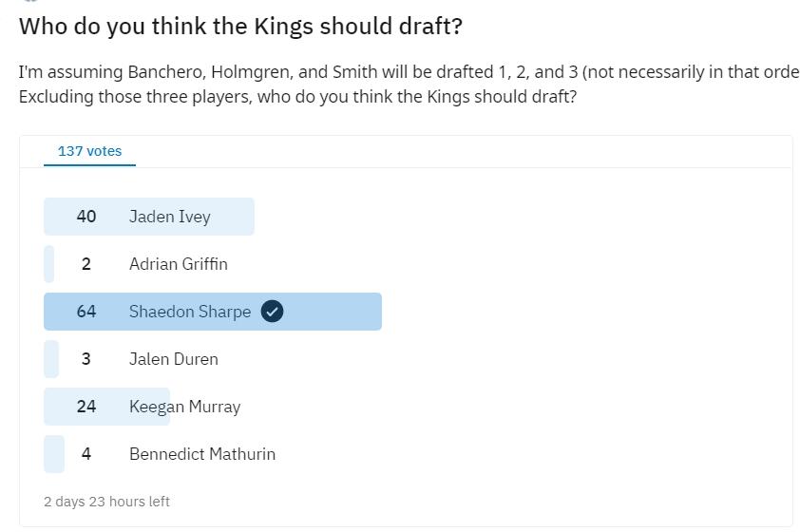Click the empty end of Ivey's result bar
This screenshot has height=532, width=800.
(x=234, y=217)
